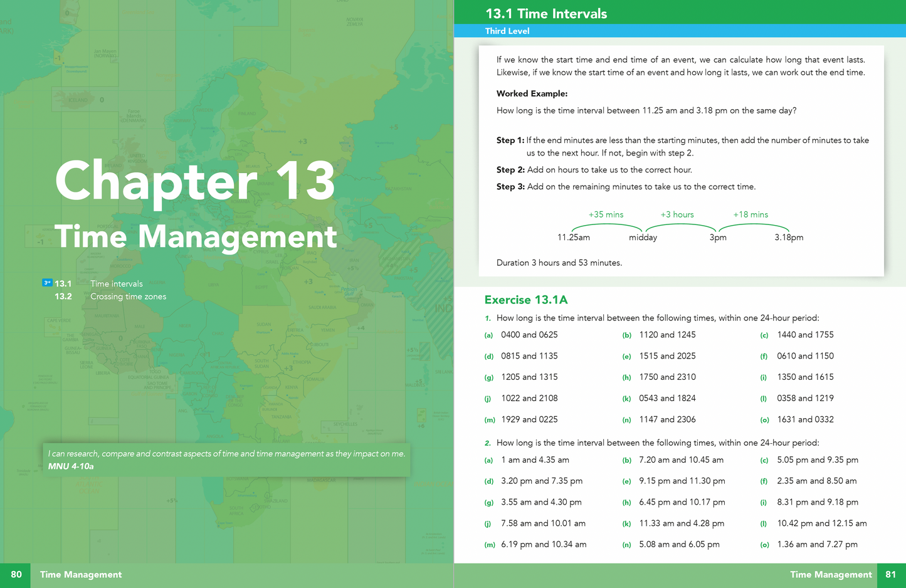
Task: Click the Exercise 13.1A heading
Action: click(x=526, y=300)
